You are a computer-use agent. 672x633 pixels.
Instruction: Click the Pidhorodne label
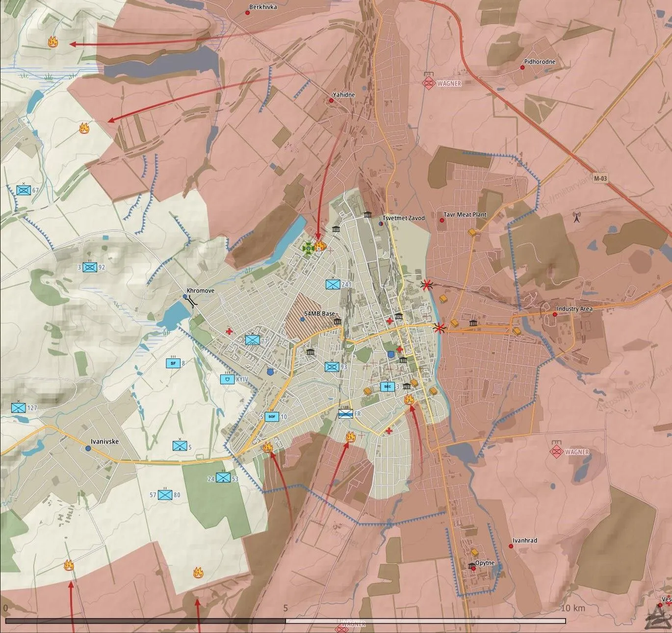[540, 62]
